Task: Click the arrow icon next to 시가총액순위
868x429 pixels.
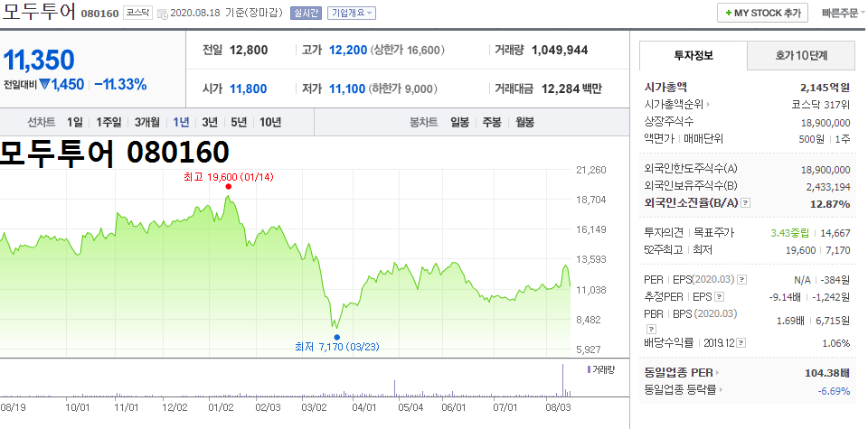Action: pyautogui.click(x=708, y=105)
